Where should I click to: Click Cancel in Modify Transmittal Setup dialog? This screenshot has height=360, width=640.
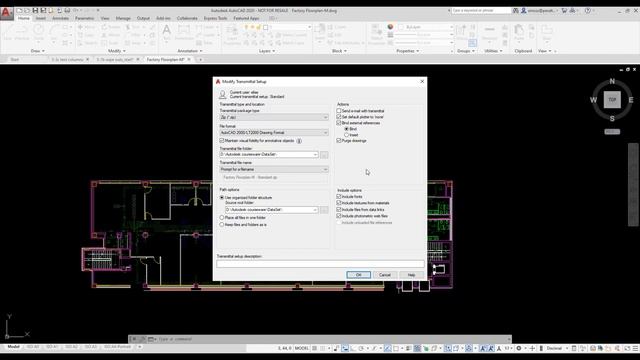[x=385, y=275]
